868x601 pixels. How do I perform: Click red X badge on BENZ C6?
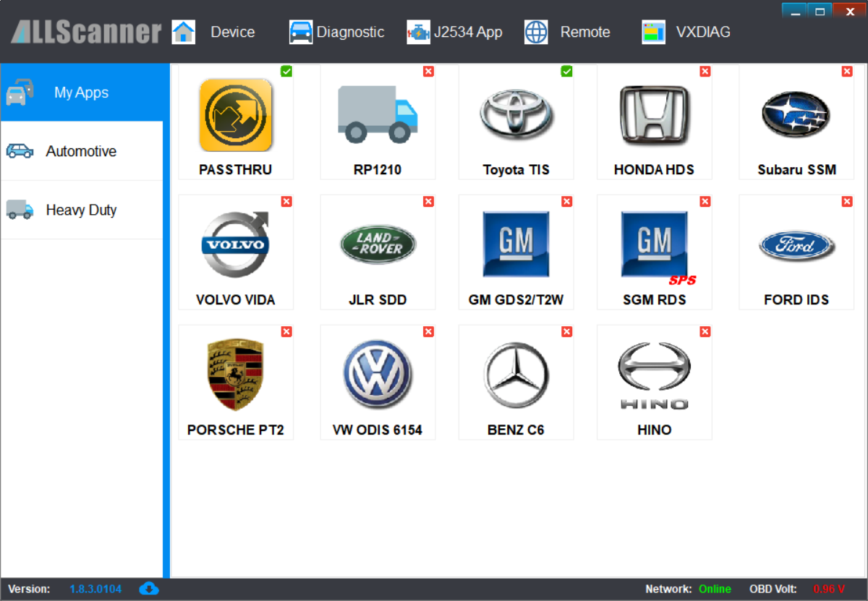(566, 331)
